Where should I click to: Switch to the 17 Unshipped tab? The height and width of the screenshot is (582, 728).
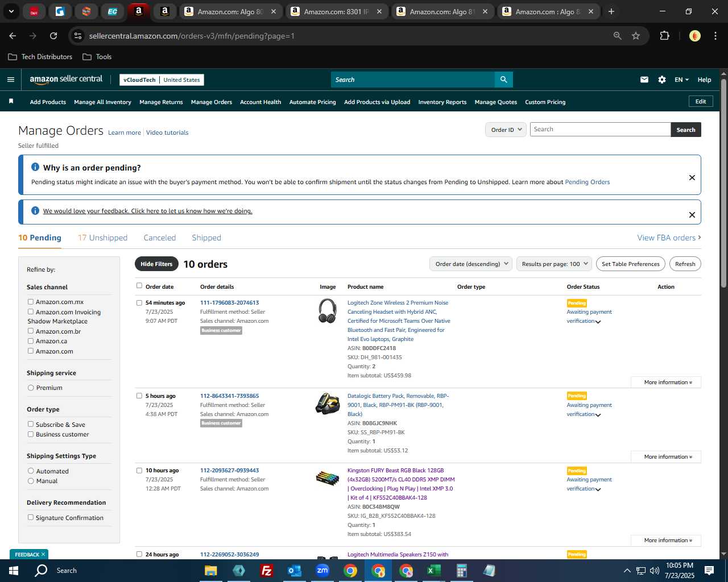coord(102,238)
